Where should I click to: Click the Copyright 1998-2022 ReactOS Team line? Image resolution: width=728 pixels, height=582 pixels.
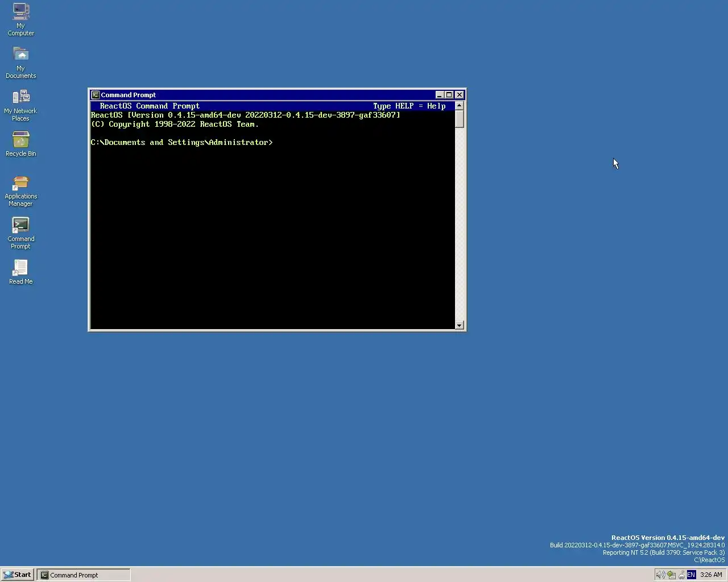[x=175, y=124]
